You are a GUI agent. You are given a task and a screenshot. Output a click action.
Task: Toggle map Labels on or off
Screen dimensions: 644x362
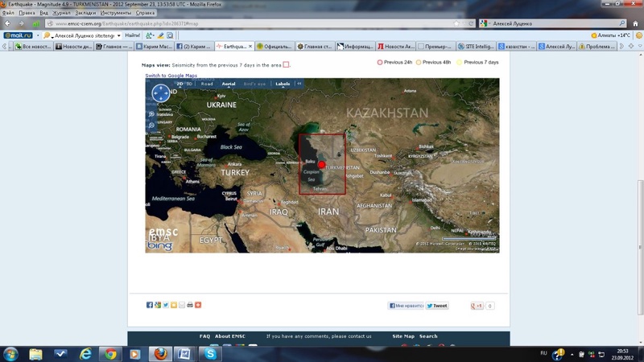coord(283,83)
